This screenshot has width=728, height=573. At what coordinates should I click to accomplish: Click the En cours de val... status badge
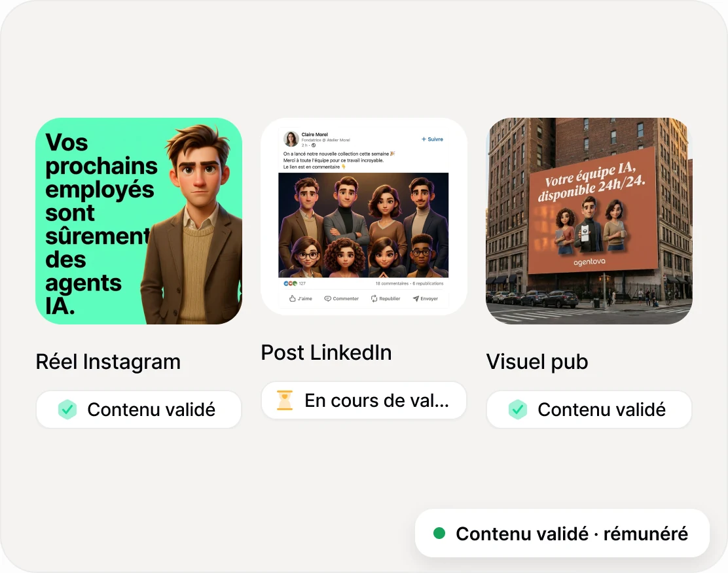tap(364, 400)
